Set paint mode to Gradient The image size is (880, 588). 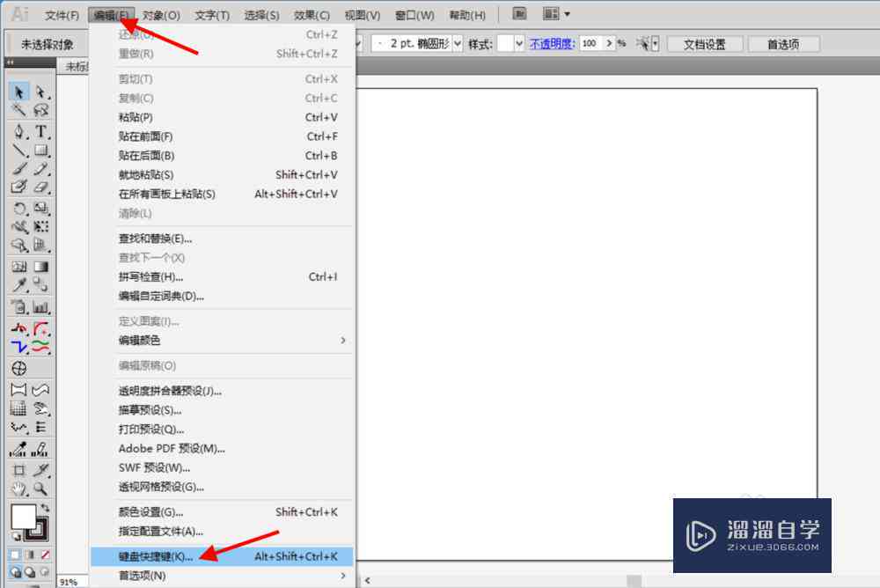point(30,555)
